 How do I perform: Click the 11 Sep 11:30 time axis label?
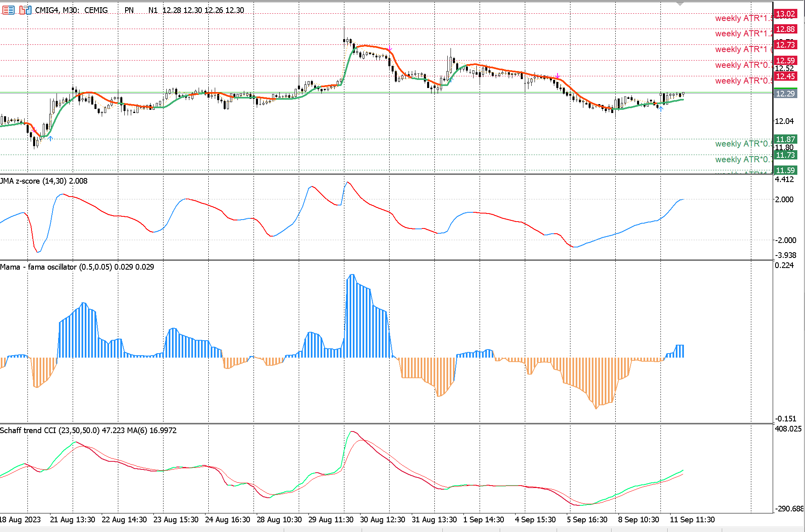(x=692, y=519)
